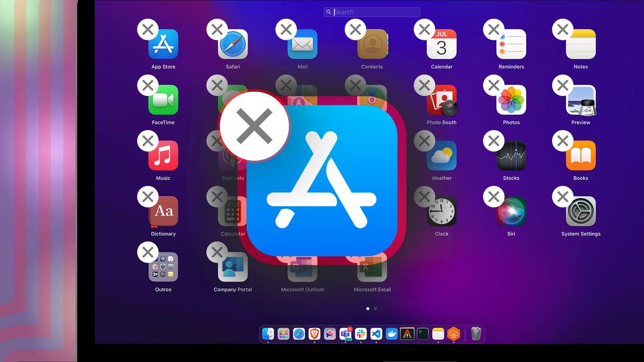Open the Contacts app icon
This screenshot has width=644, height=362.
(372, 45)
